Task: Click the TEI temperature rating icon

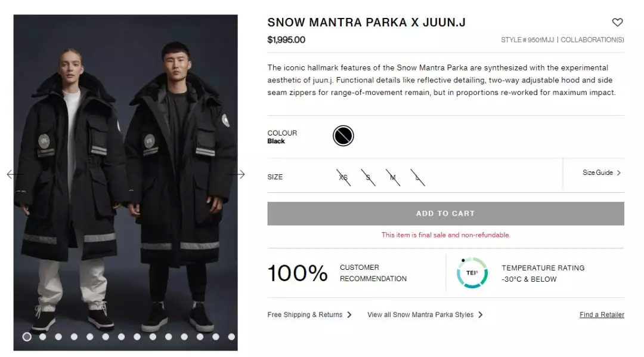Action: 472,273
